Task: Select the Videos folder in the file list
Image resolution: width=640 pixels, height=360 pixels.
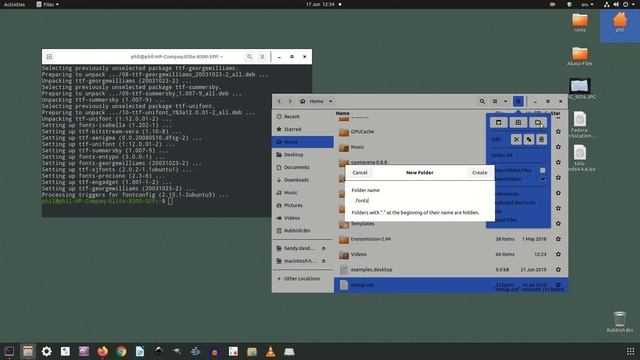Action: (x=451, y=254)
